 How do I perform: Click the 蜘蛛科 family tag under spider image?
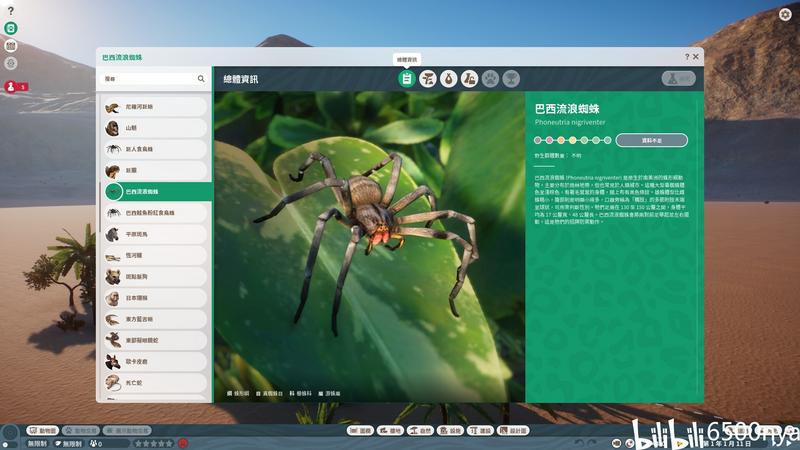(x=301, y=393)
